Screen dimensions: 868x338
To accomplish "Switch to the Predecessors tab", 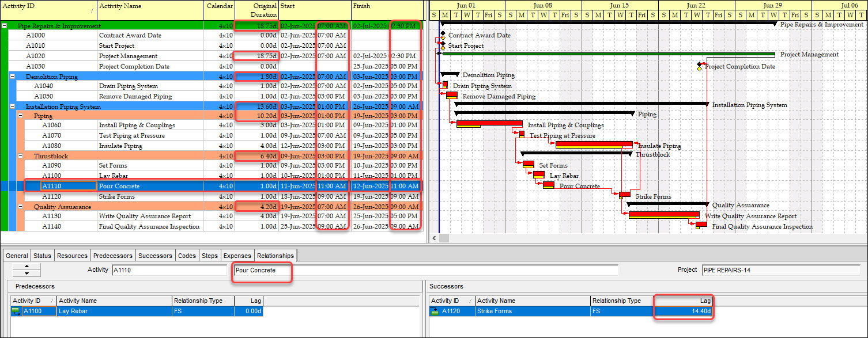I will pos(113,256).
